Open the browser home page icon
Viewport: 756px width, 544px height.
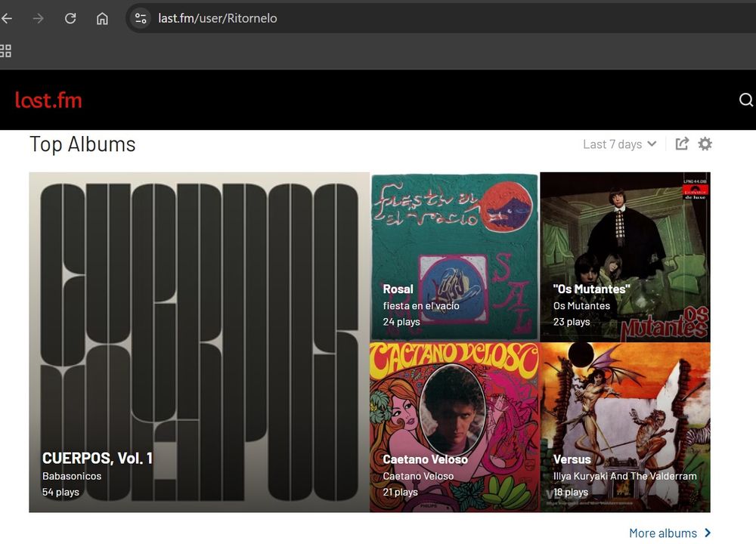pyautogui.click(x=102, y=18)
